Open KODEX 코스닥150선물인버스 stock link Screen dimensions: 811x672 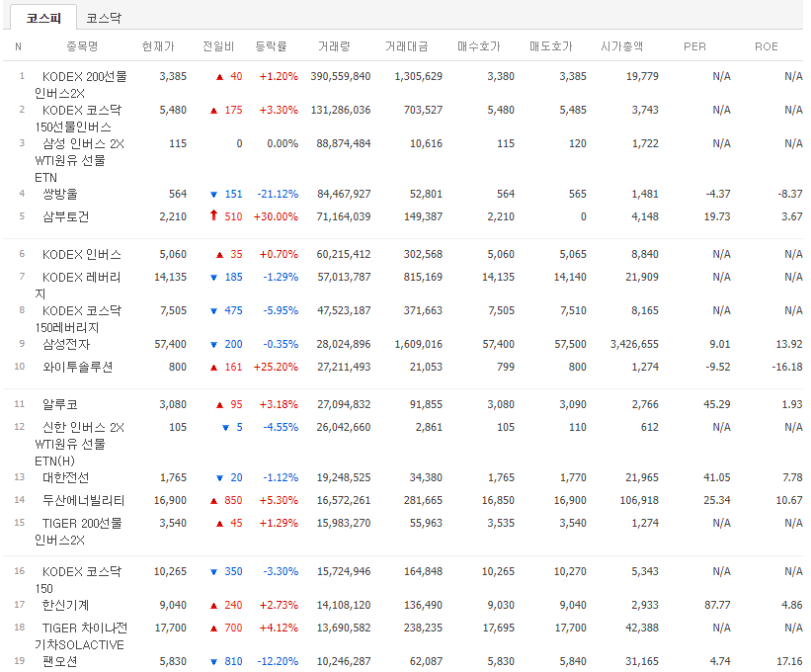coord(78,119)
